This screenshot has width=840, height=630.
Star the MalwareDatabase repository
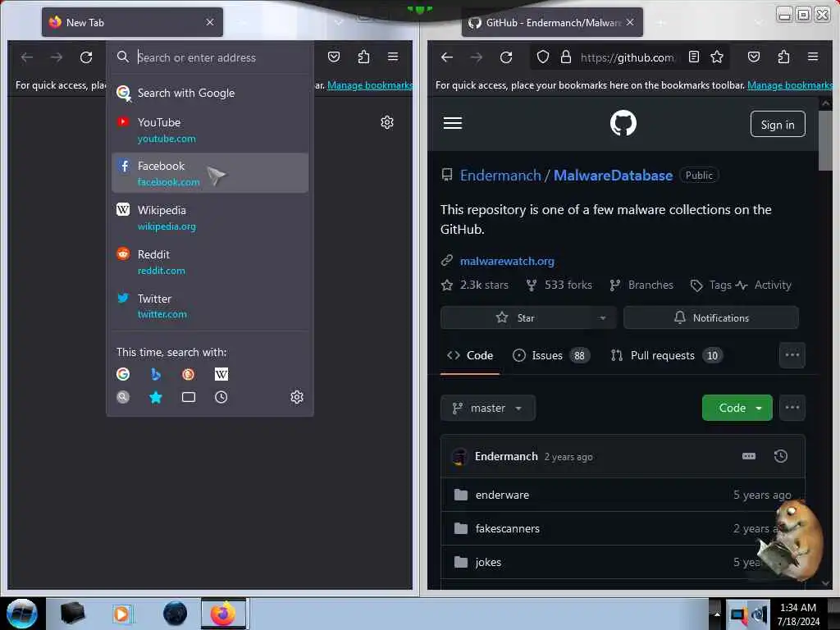515,317
